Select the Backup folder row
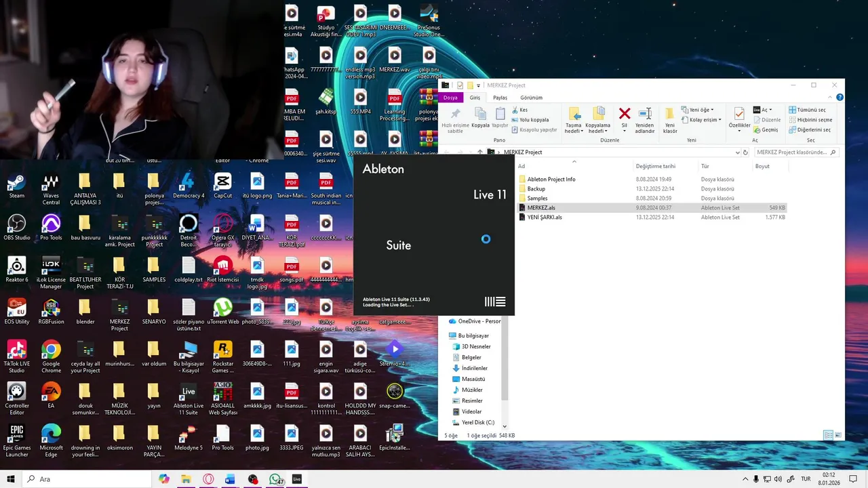The image size is (868, 488). (x=652, y=189)
